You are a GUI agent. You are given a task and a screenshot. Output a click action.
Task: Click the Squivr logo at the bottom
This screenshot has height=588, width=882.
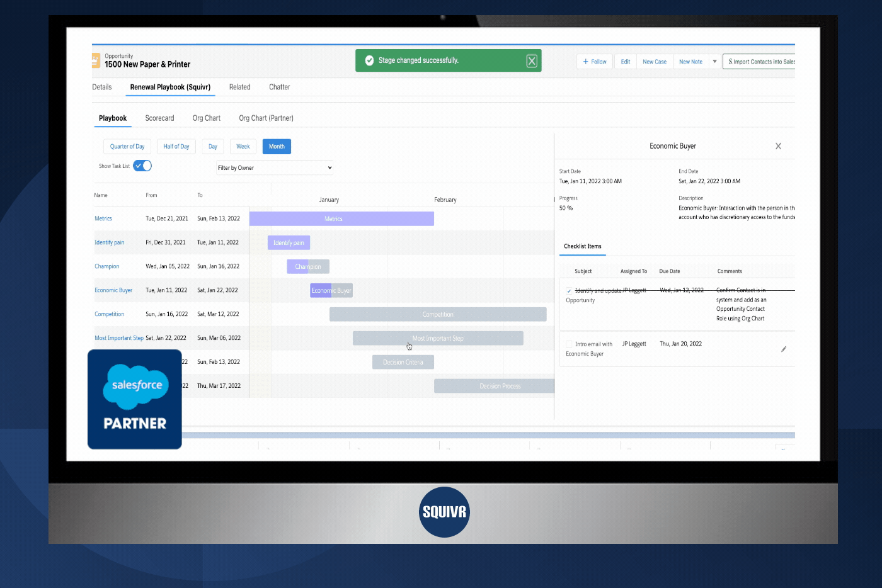[x=444, y=512]
